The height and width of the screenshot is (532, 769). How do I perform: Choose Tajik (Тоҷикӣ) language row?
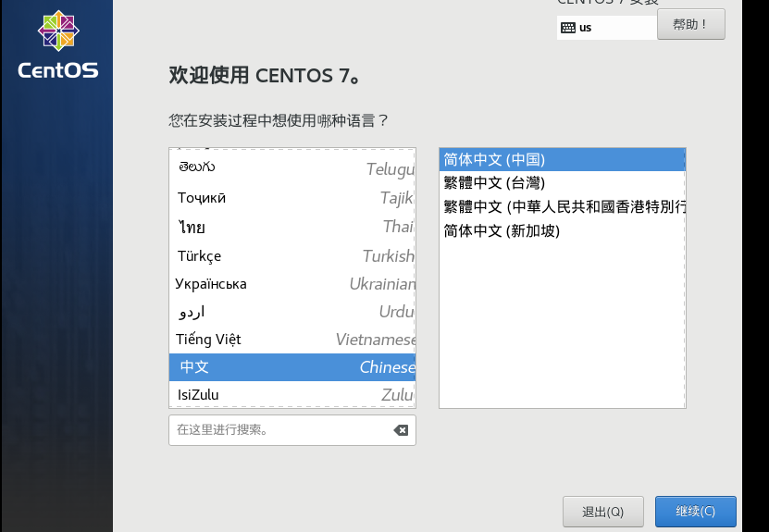click(x=292, y=198)
